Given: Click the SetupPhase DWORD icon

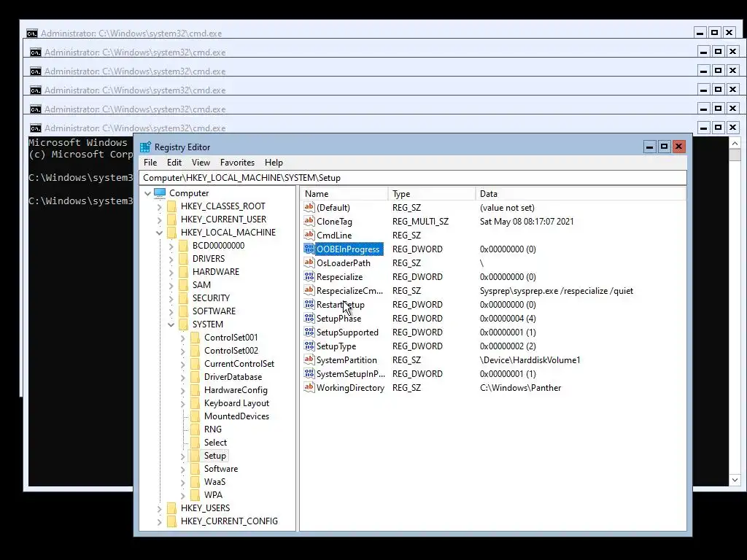Looking at the screenshot, I should click(309, 318).
